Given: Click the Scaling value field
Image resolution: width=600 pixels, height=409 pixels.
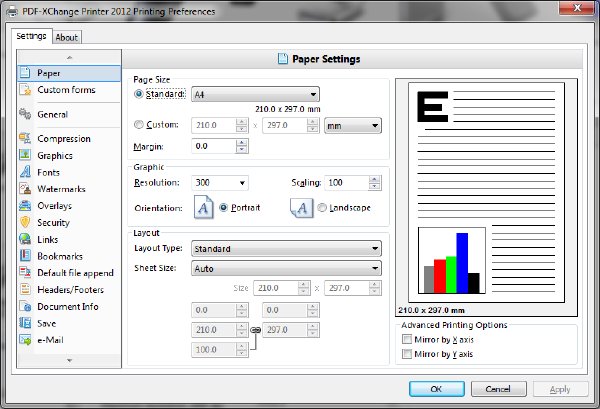Looking at the screenshot, I should (x=347, y=183).
